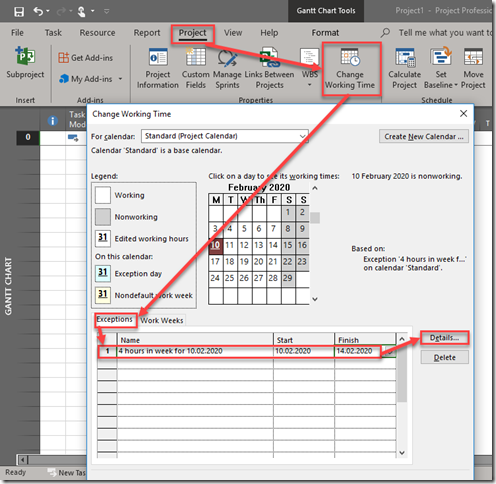Click exceptions list scroll up arrow
496x484 pixels.
[x=402, y=339]
